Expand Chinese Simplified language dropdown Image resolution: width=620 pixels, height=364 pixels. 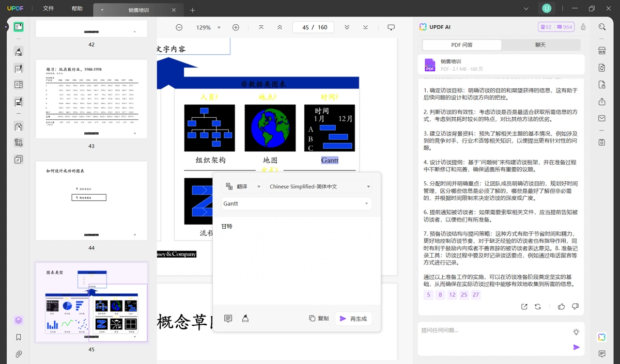click(319, 186)
